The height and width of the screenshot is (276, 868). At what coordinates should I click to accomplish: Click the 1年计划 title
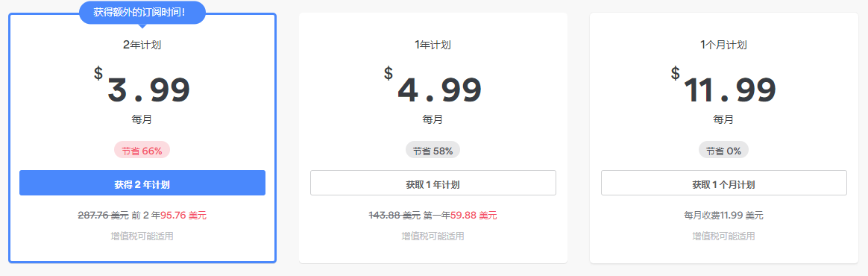point(433,45)
